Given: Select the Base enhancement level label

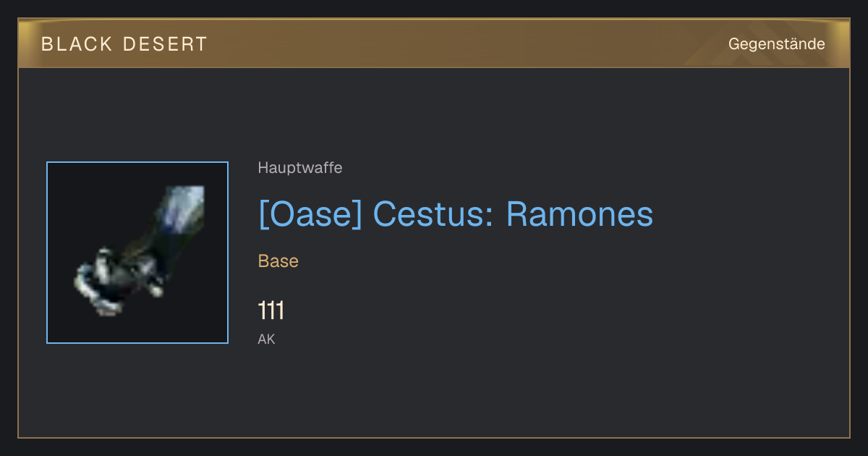Looking at the screenshot, I should [x=278, y=261].
